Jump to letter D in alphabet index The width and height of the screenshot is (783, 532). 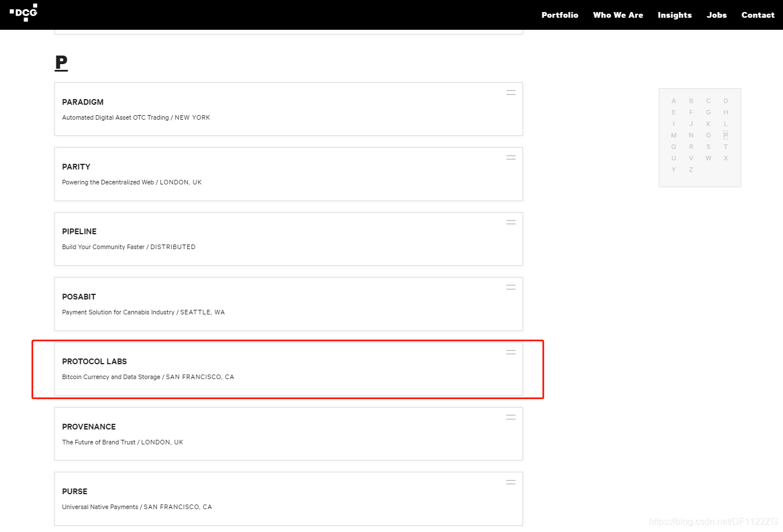726,101
